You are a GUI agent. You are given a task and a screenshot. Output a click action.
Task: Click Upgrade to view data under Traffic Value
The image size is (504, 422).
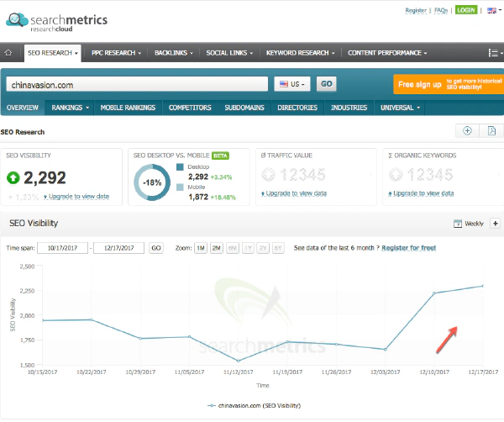tap(294, 193)
